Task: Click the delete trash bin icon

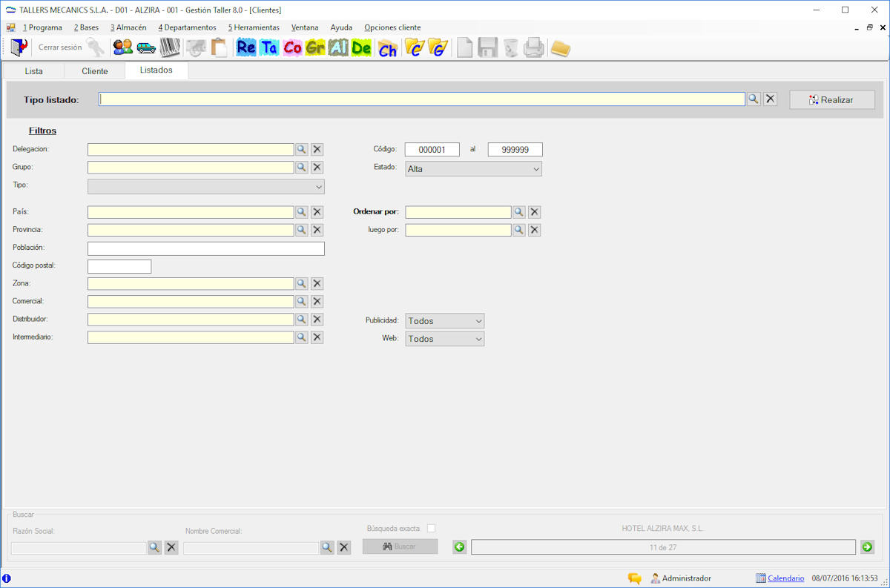Action: [510, 47]
